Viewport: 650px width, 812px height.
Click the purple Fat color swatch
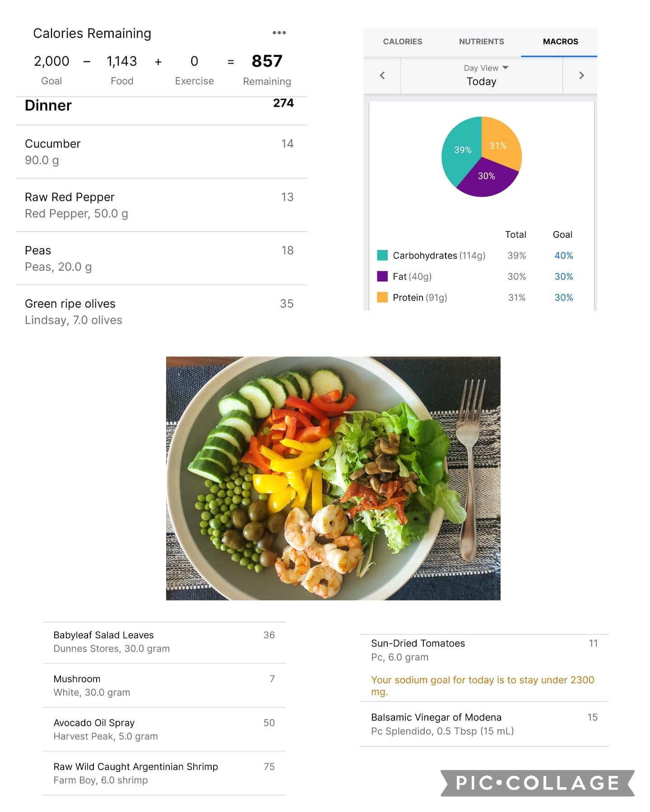(x=382, y=276)
